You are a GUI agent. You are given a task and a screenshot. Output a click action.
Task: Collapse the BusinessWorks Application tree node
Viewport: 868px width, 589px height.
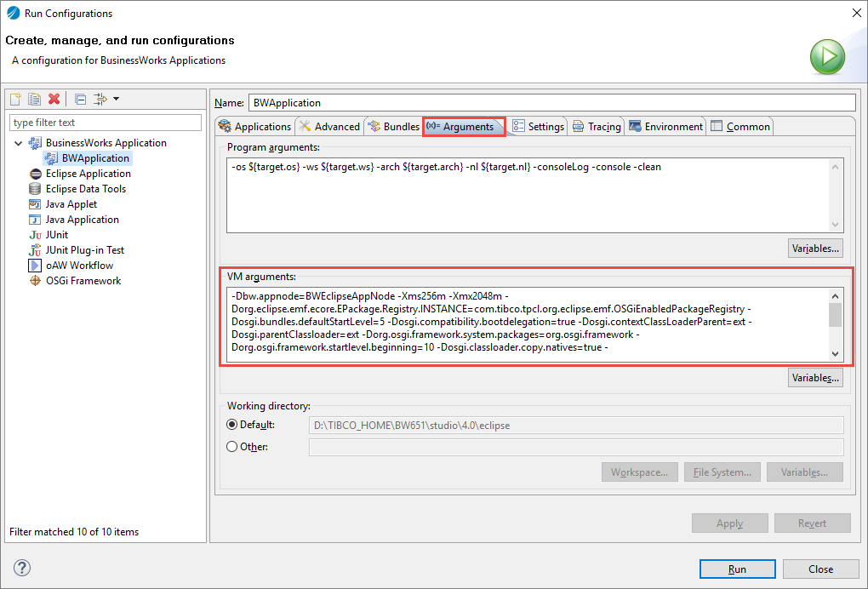pyautogui.click(x=18, y=143)
